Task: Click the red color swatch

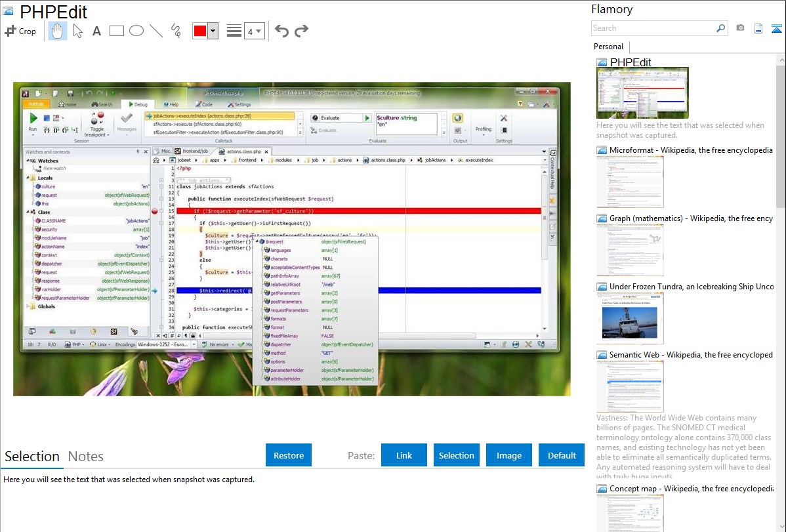Action: point(200,31)
